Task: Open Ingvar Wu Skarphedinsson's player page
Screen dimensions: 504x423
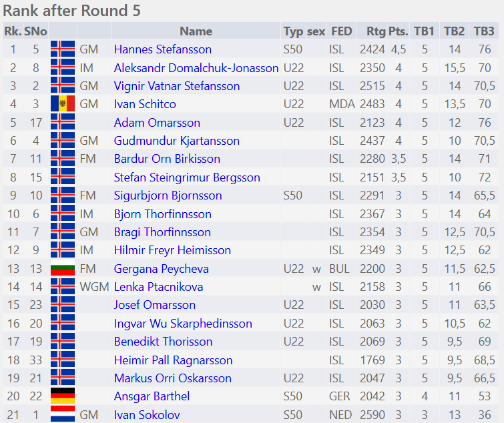Action: pos(183,324)
